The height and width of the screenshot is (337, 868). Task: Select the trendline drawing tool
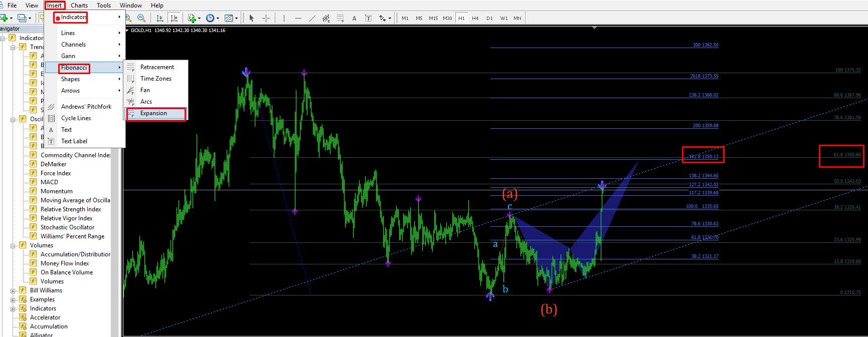coord(312,18)
